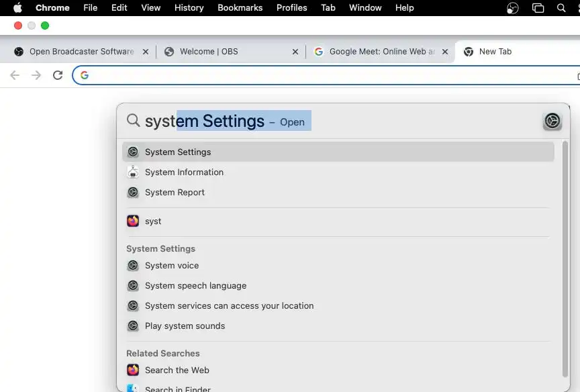Click the screen mirroring menu bar icon
Screen dimensions: 580x392
tap(538, 8)
